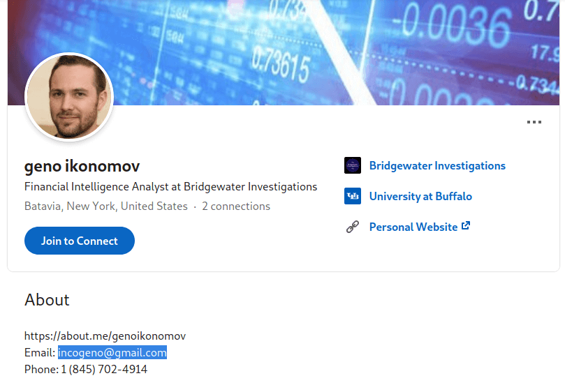Viewport: 565px width, 392px height.
Task: Click the Financial Intelligence Analyst headline
Action: pyautogui.click(x=170, y=187)
